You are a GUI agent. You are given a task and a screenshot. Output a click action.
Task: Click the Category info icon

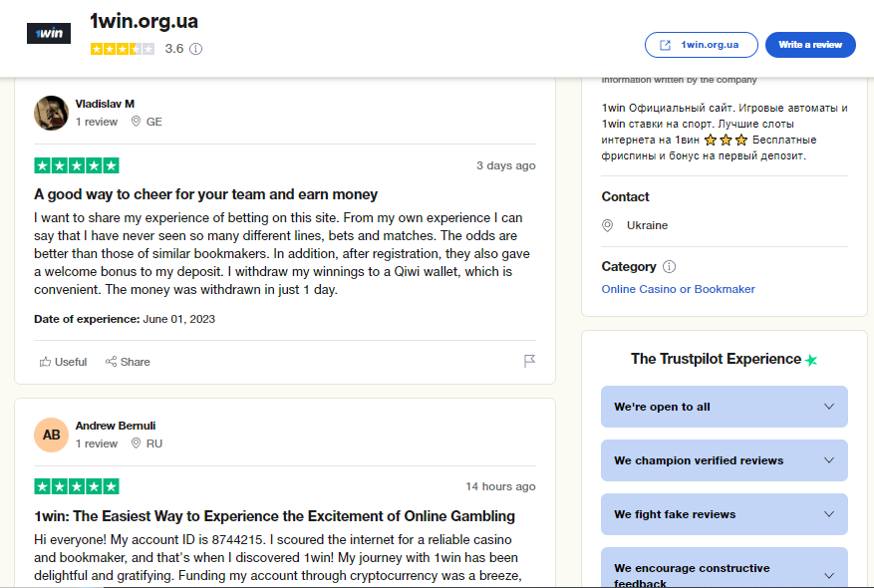[x=670, y=267]
